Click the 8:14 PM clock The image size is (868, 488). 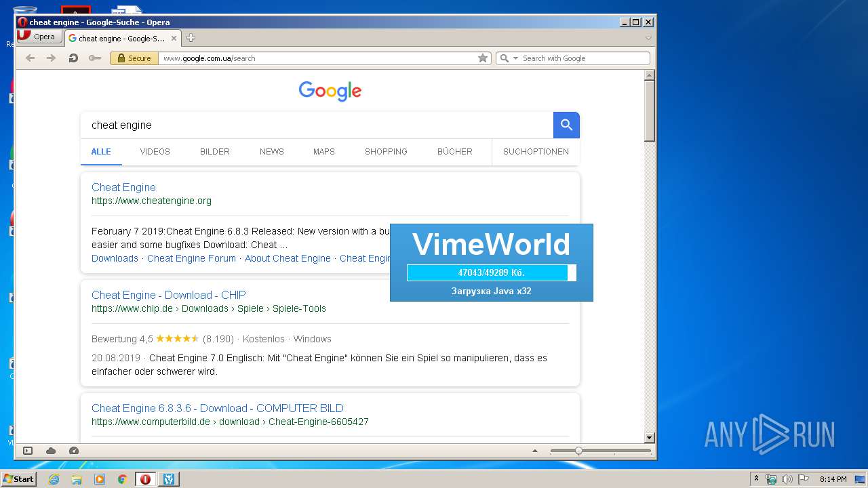tap(833, 479)
